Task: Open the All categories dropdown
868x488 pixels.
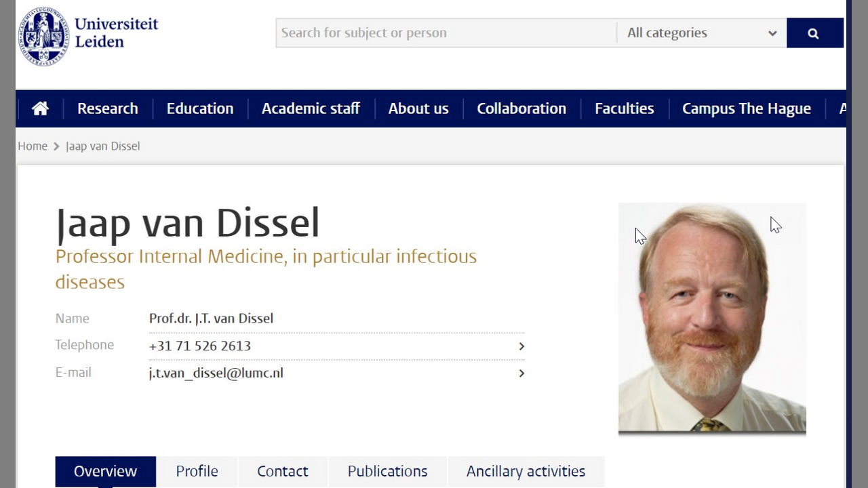Action: click(x=701, y=33)
